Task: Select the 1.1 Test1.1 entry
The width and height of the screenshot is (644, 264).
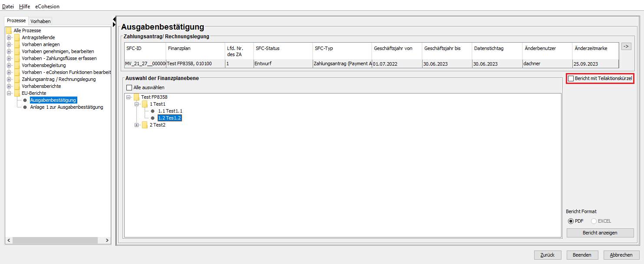Action: [x=170, y=111]
